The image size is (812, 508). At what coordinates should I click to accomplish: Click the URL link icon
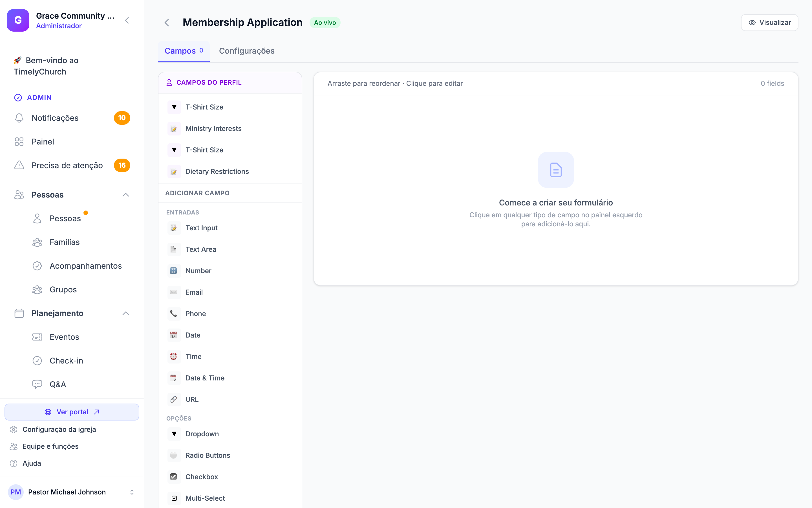174,400
